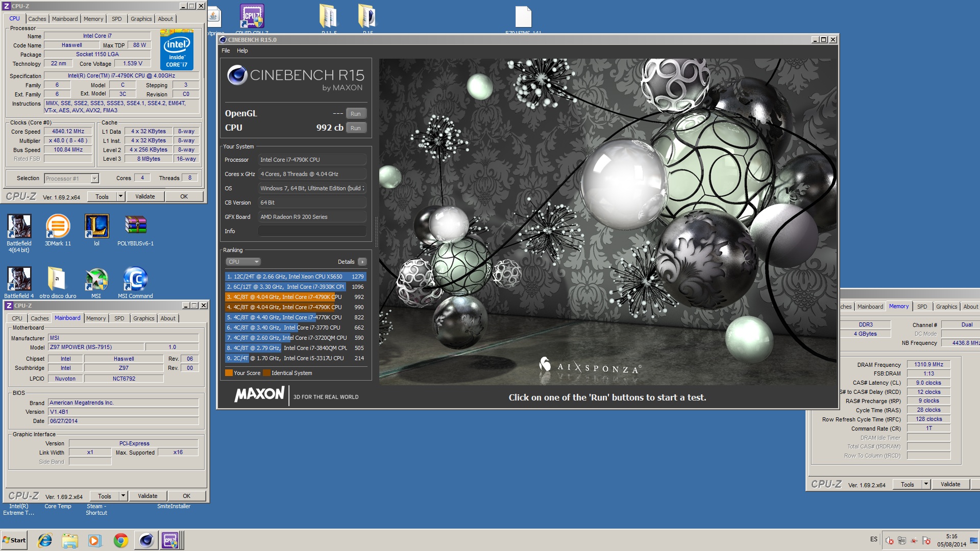The width and height of the screenshot is (980, 551).
Task: Click OK in bottom CPU-Z window
Action: point(186,496)
